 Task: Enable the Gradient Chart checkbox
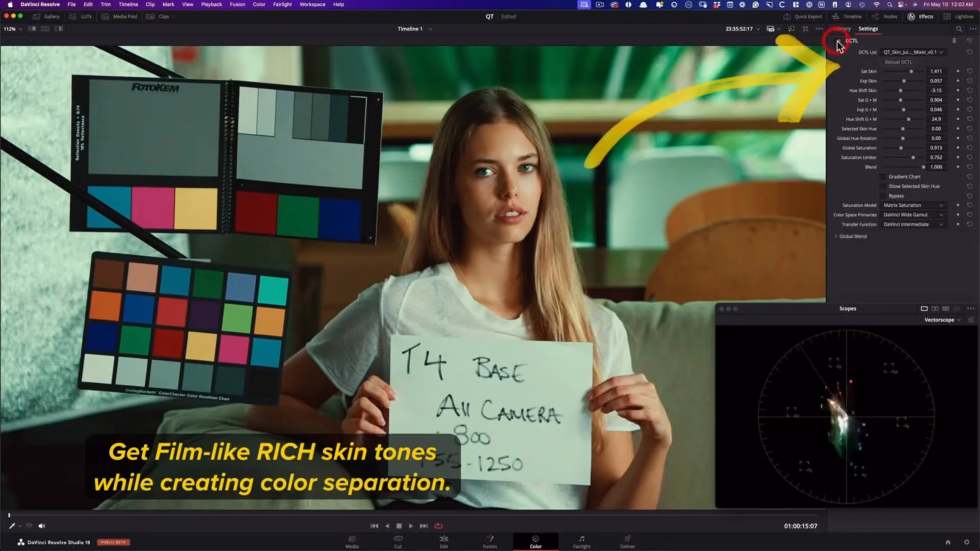[883, 176]
